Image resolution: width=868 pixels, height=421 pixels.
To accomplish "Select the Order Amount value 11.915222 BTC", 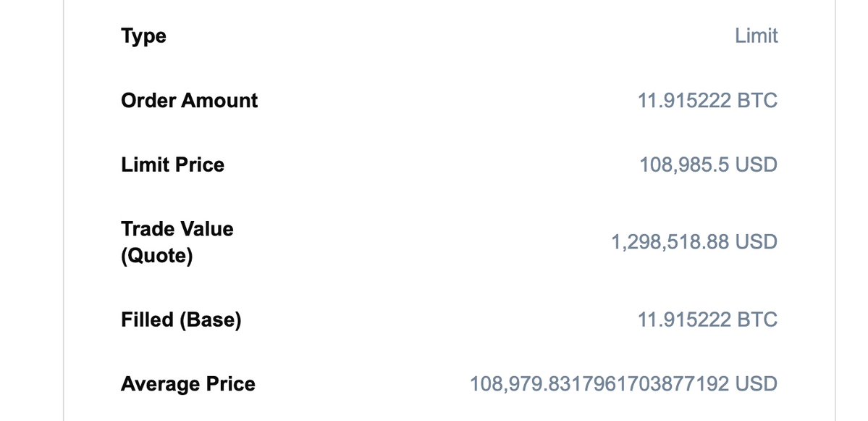I will click(707, 100).
